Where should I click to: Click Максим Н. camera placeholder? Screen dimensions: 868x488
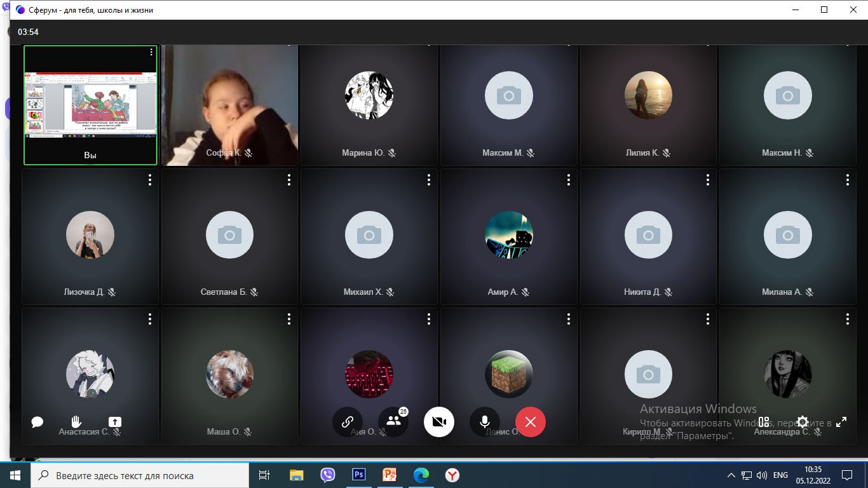tap(788, 95)
